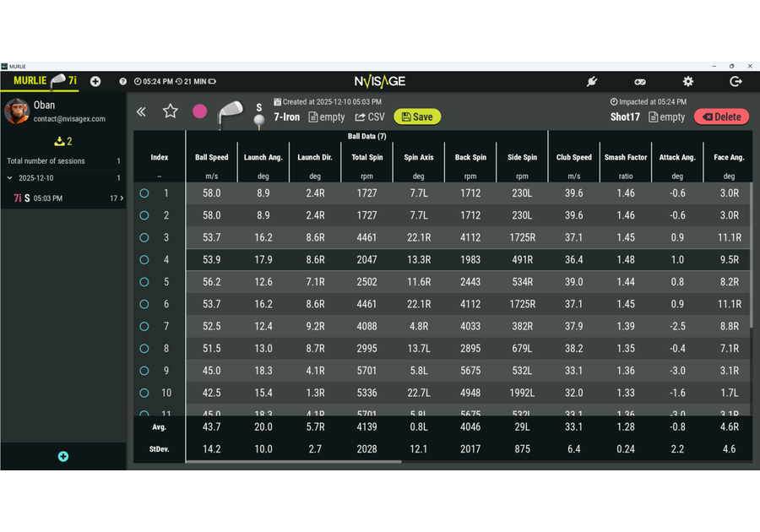The image size is (760, 532).
Task: Click the clock icon next to Impacted at
Action: tap(614, 101)
